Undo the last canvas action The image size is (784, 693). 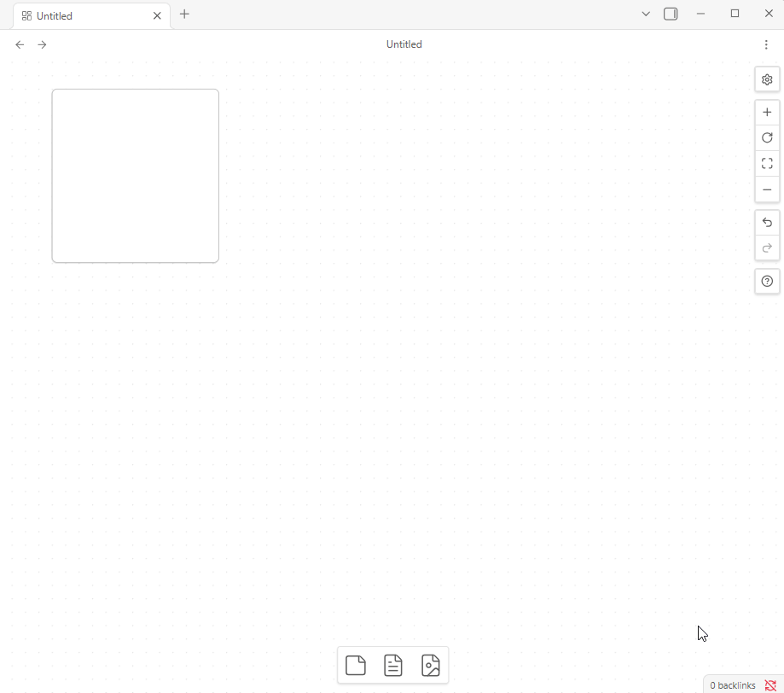point(767,223)
